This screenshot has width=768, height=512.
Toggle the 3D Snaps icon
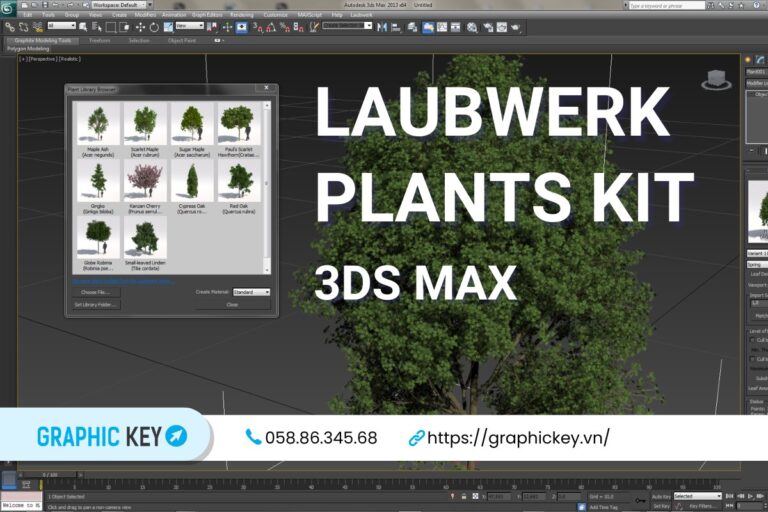(x=258, y=28)
